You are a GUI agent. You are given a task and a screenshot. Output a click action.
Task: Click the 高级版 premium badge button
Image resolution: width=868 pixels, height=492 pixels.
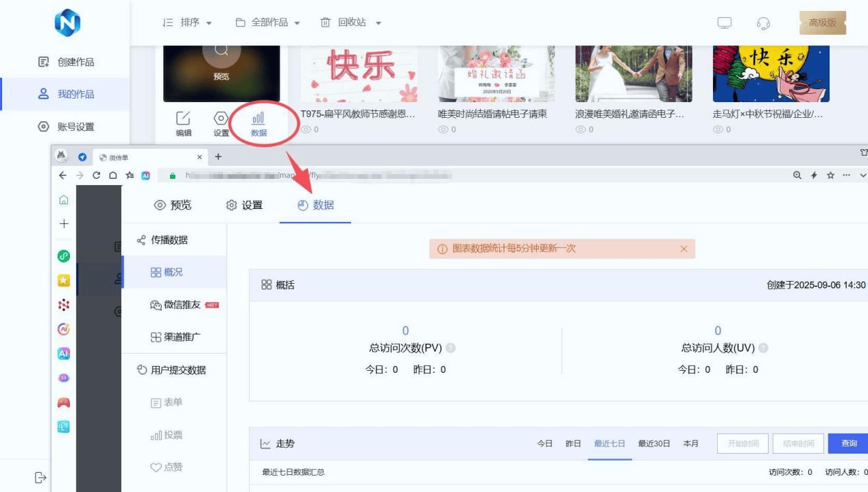[x=822, y=23]
